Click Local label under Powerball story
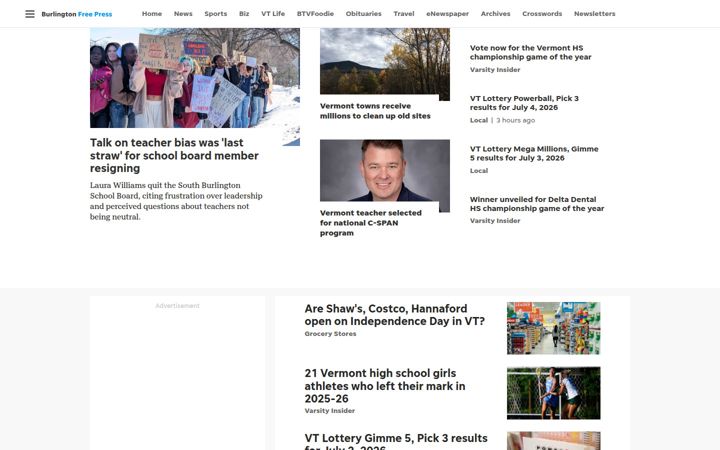The image size is (720, 450). tap(479, 120)
